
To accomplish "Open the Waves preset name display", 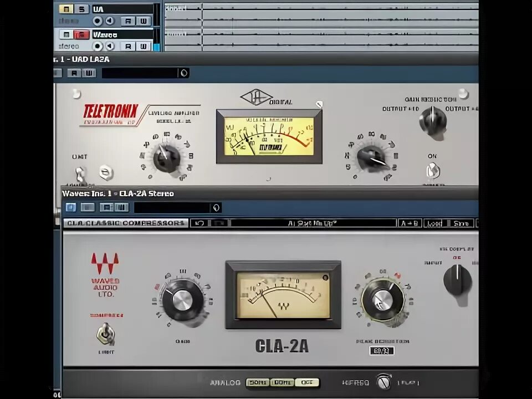I will tap(312, 223).
